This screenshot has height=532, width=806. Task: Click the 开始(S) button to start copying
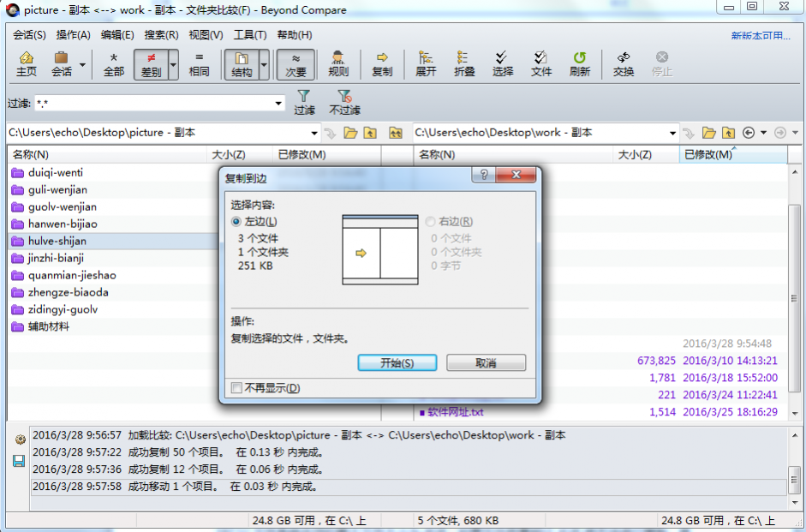tap(396, 362)
